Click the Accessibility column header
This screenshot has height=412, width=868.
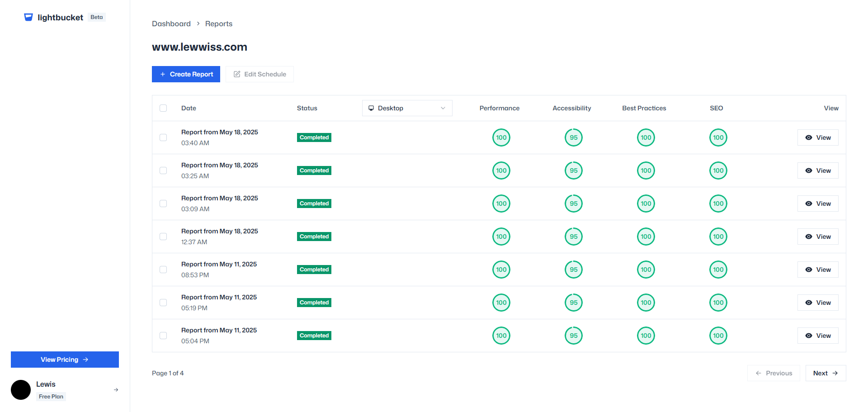tap(572, 108)
